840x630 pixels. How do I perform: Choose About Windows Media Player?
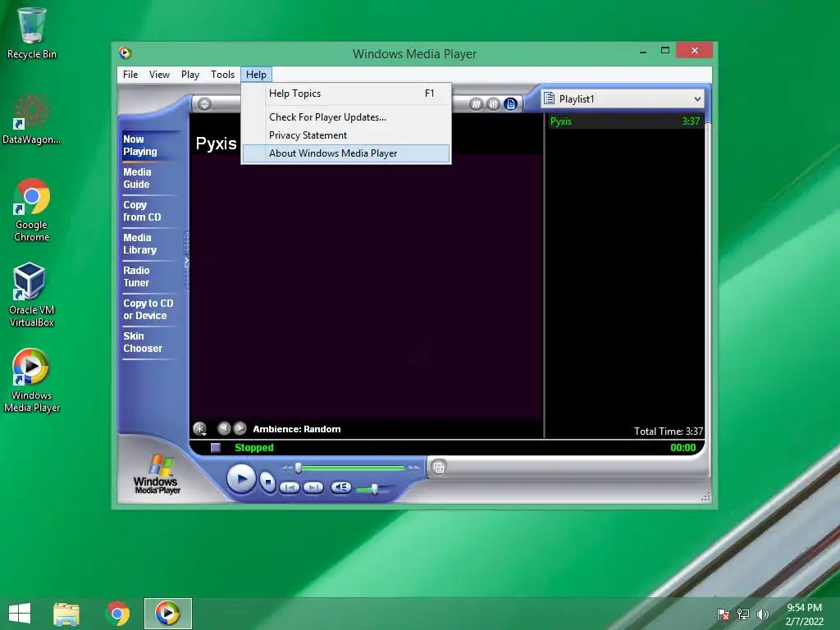pos(346,153)
